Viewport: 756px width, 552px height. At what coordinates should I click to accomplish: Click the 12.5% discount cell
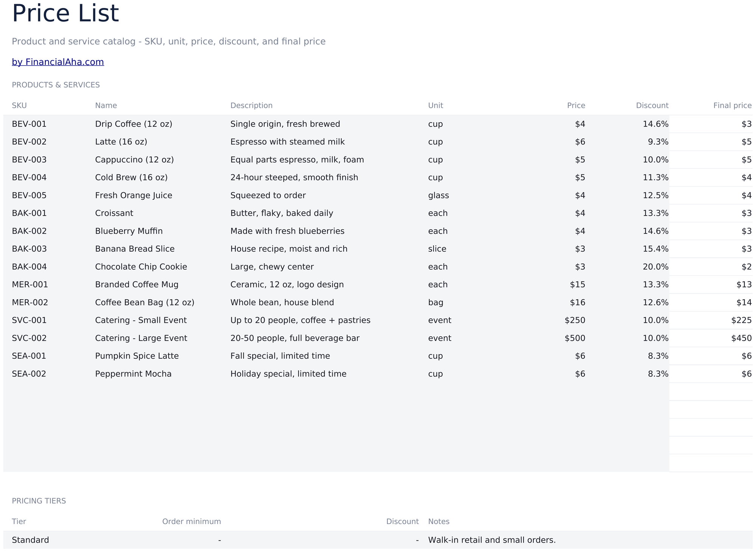click(656, 196)
